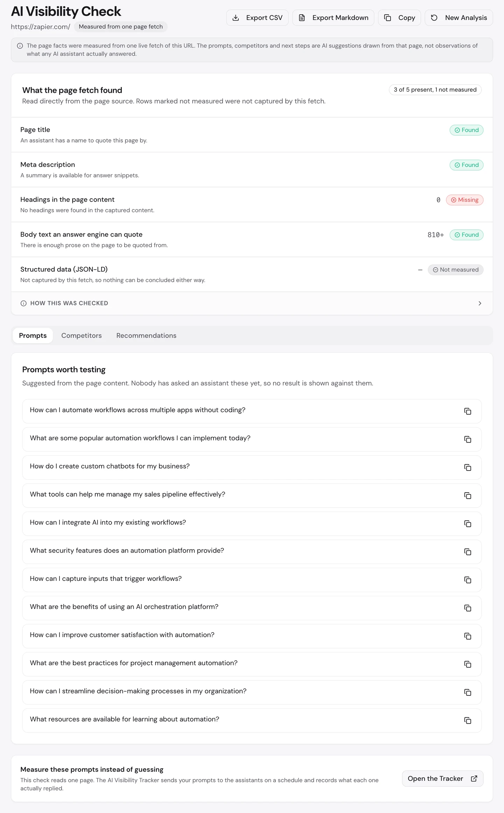Click the '3 of 5 present, 1 not measured' badge

(x=435, y=90)
